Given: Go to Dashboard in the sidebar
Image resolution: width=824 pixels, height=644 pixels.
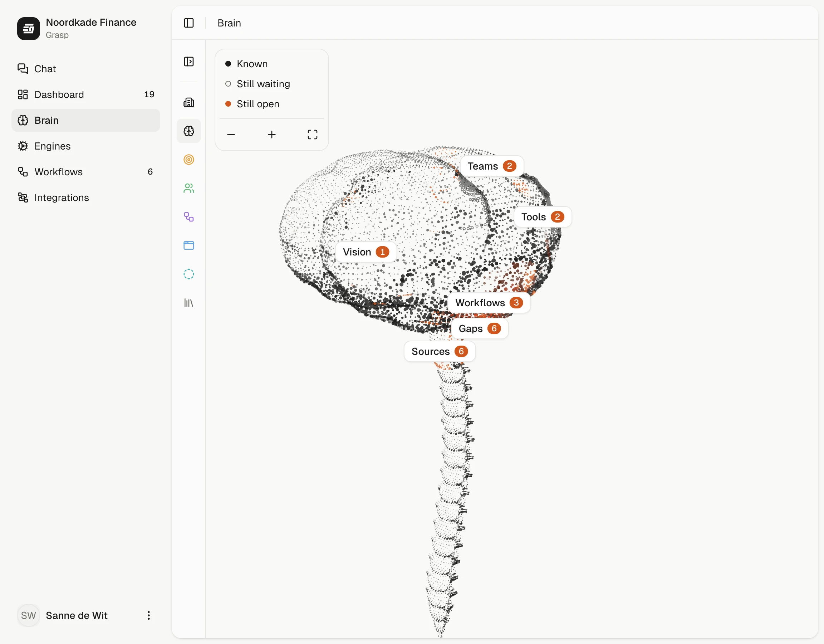Looking at the screenshot, I should point(85,94).
